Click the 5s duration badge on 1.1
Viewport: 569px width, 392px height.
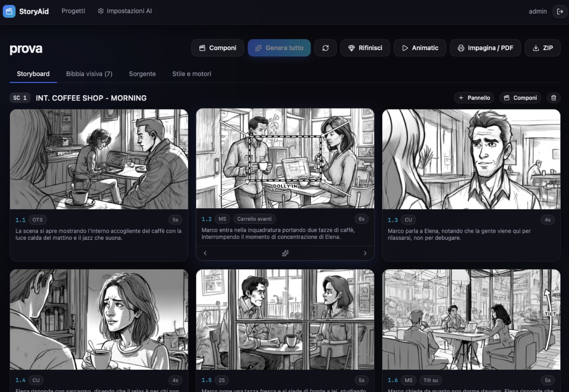175,220
